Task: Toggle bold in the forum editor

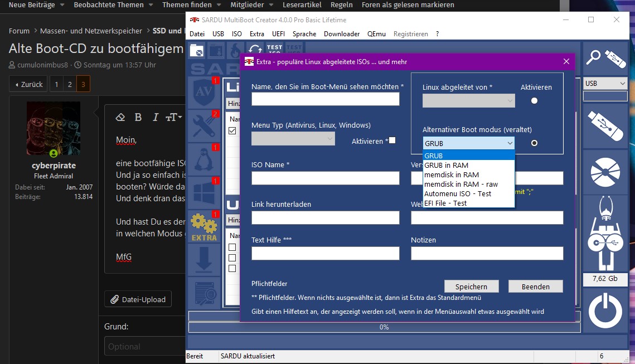Action: point(138,118)
